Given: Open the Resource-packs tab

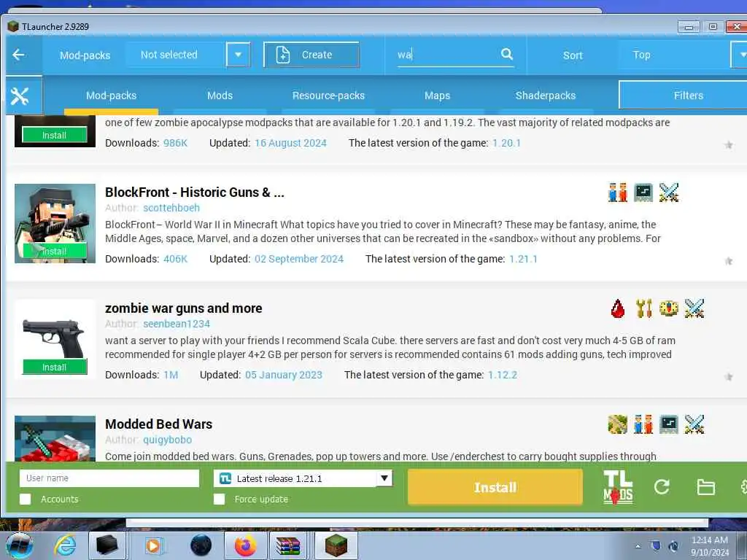Looking at the screenshot, I should (x=328, y=96).
